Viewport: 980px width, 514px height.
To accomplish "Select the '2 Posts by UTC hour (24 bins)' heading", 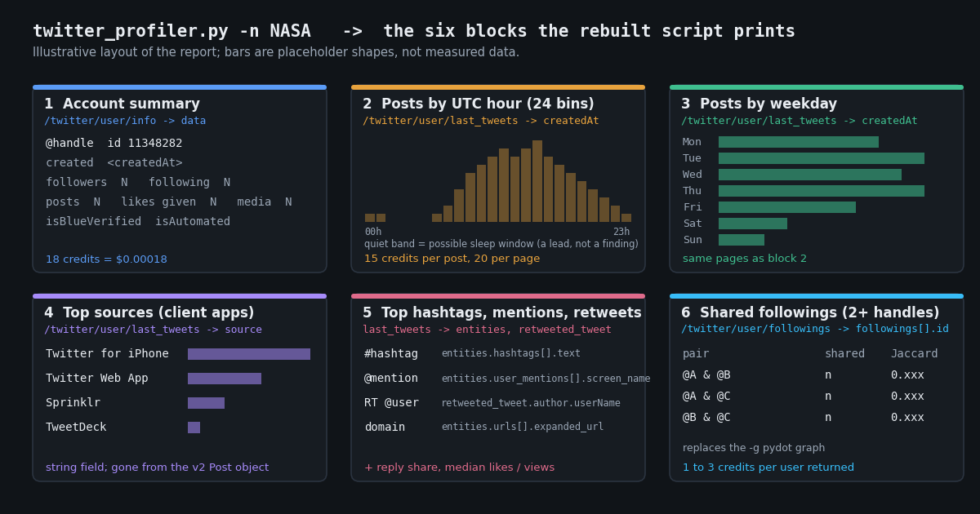I will (479, 104).
